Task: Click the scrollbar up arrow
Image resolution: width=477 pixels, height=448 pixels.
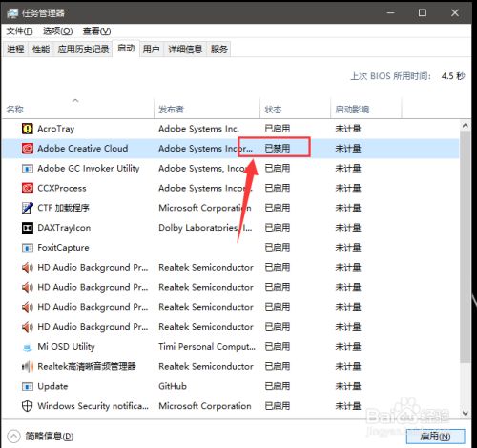Action: pos(466,126)
